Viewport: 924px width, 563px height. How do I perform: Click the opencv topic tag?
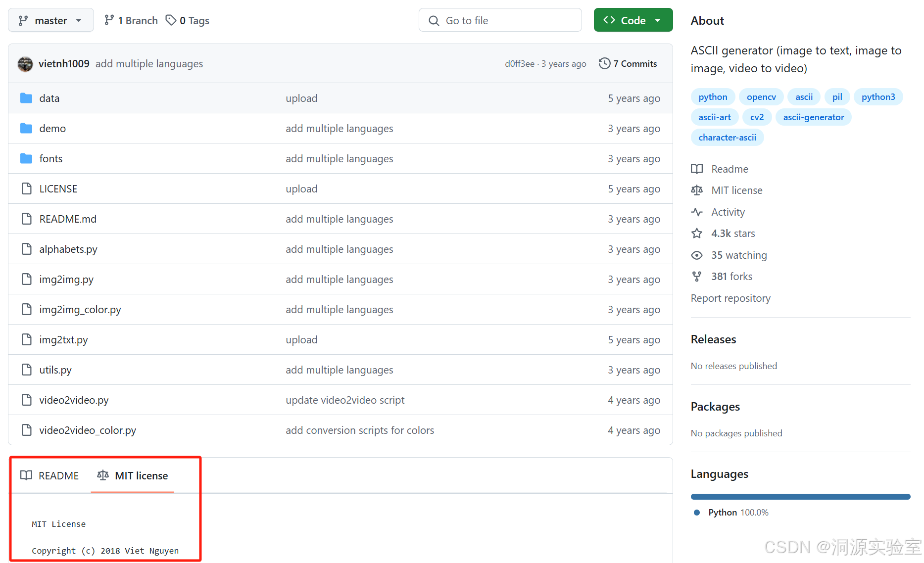[x=761, y=97]
